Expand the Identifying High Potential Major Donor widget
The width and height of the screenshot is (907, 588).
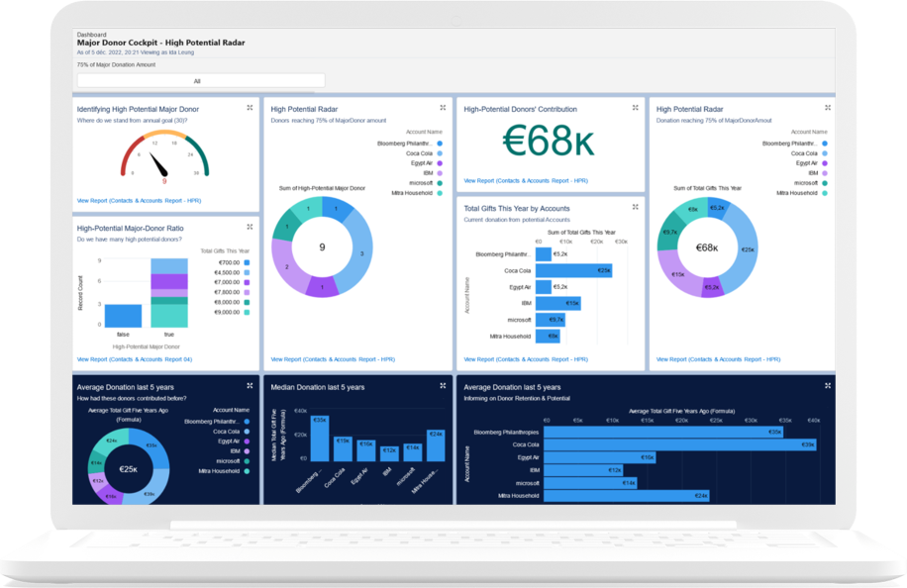pos(250,108)
